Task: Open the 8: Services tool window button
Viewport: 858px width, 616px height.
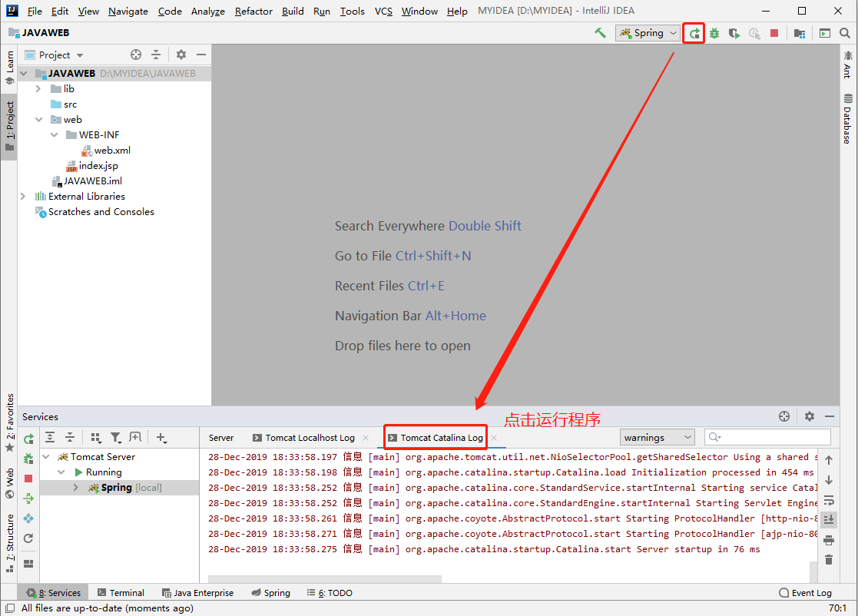Action: (54, 592)
